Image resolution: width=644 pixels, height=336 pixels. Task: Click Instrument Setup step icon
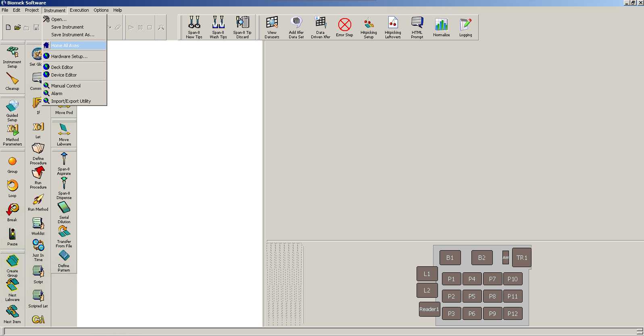pos(12,57)
